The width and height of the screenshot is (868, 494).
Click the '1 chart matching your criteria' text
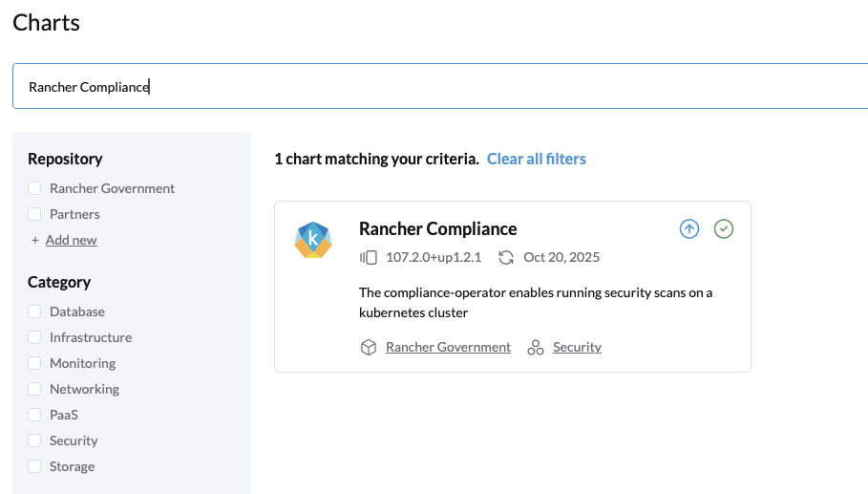tap(376, 159)
